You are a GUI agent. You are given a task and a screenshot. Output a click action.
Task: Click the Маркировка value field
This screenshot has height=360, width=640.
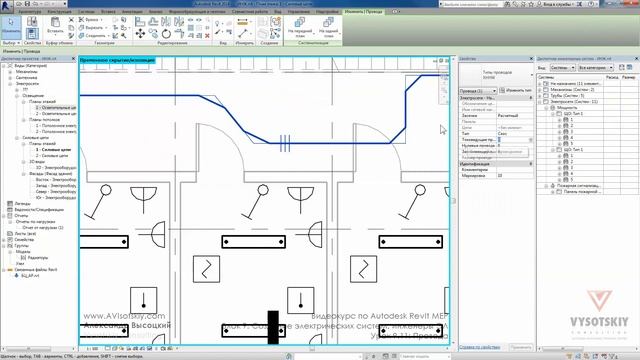[x=515, y=176]
